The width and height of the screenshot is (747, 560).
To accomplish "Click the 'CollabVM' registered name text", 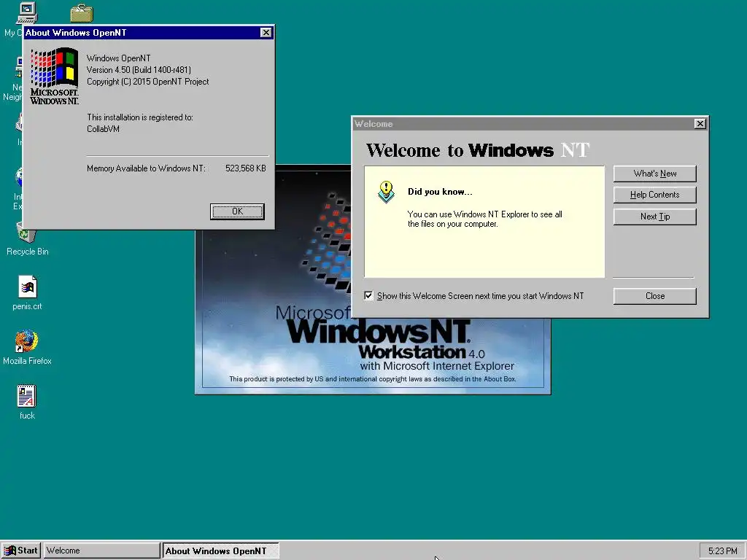I will coord(103,129).
